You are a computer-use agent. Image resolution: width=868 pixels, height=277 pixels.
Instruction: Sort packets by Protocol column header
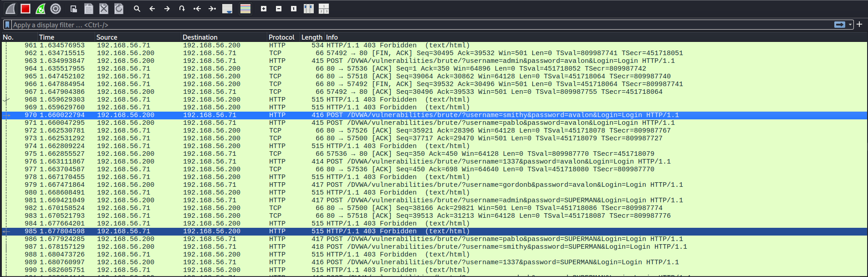(x=281, y=37)
